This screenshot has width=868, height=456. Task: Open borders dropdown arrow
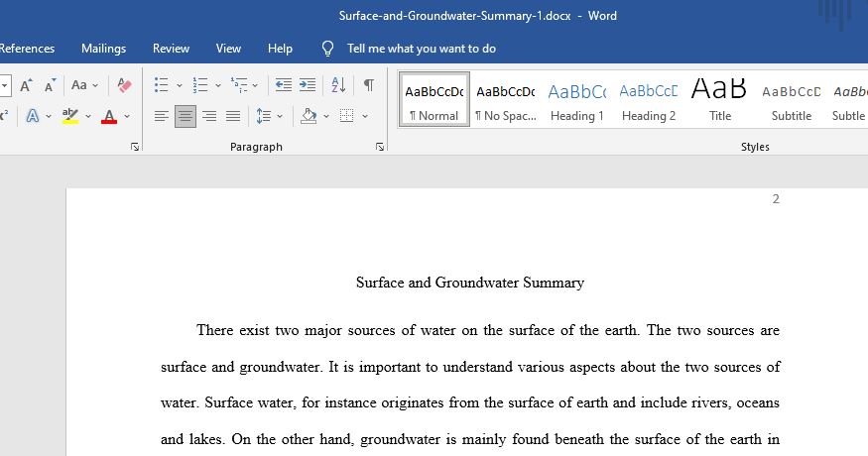click(x=365, y=116)
